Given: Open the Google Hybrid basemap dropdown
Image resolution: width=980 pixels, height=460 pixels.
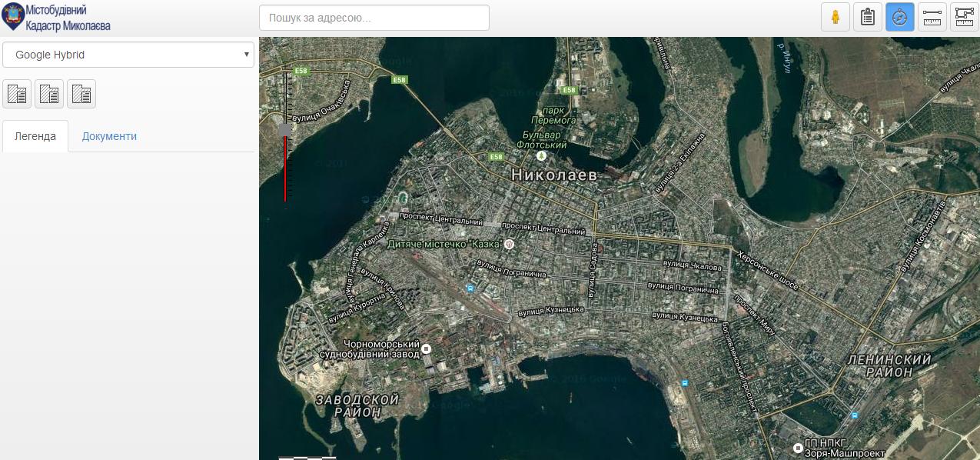Looking at the screenshot, I should pos(128,55).
